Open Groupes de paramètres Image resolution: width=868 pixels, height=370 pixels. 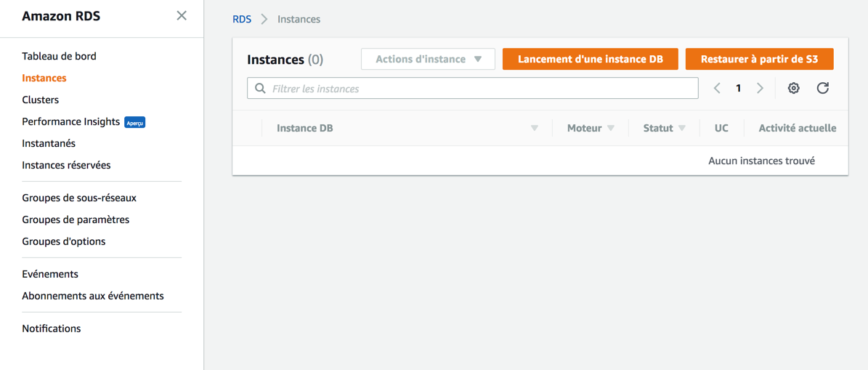[x=76, y=220]
